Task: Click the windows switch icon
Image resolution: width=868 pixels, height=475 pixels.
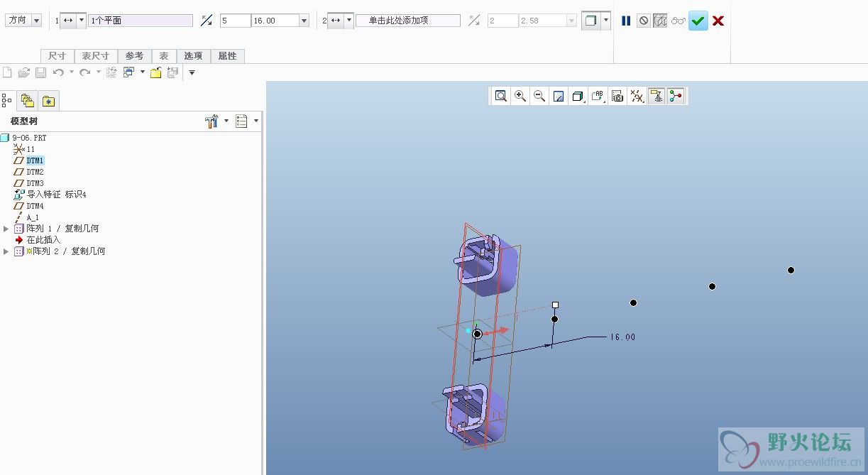Action: tap(129, 72)
